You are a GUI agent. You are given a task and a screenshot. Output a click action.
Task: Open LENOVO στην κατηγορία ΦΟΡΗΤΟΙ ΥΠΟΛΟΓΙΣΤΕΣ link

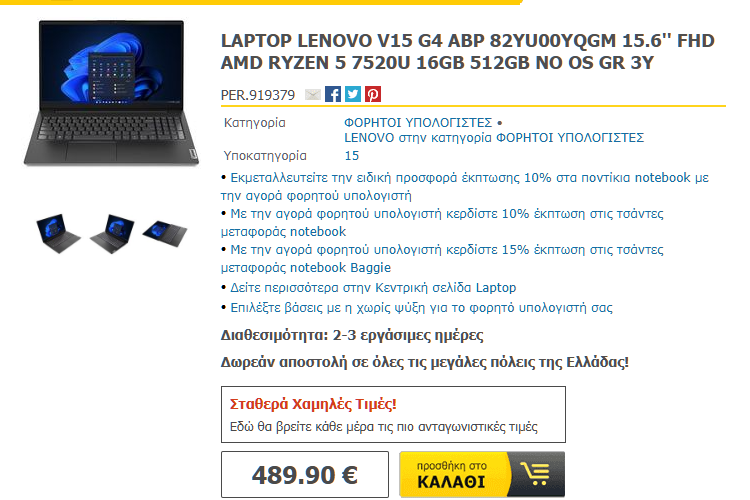coord(494,138)
